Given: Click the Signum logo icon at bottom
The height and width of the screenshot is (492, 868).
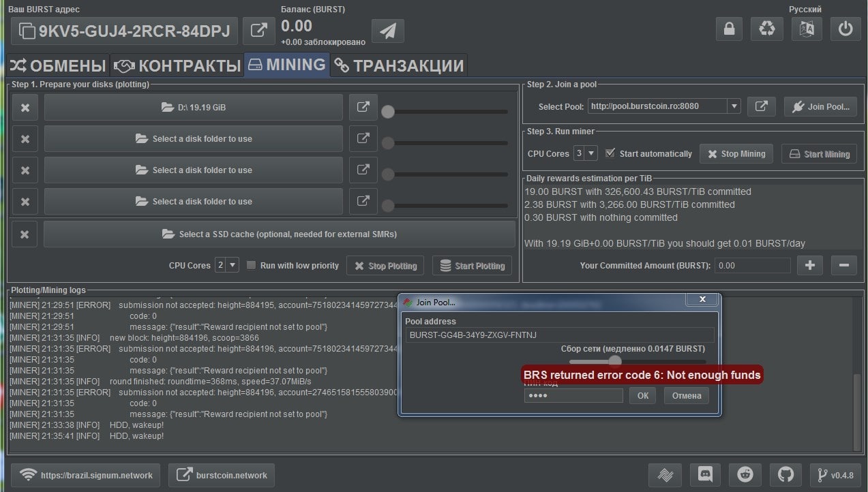Looking at the screenshot, I should (664, 474).
